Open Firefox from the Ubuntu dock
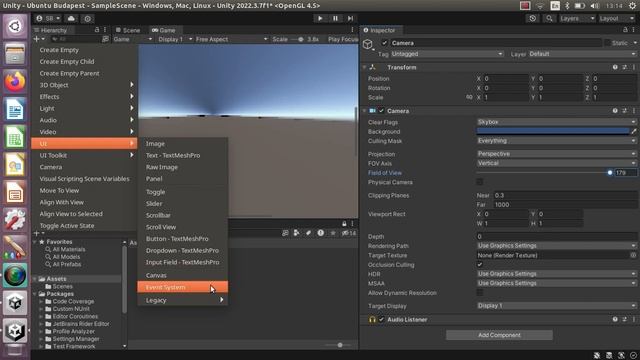The width and height of the screenshot is (640, 360). click(15, 81)
